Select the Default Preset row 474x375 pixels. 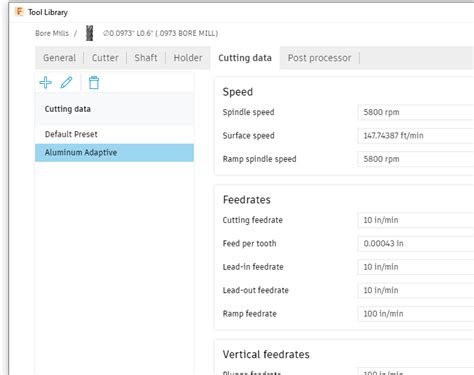click(x=114, y=134)
